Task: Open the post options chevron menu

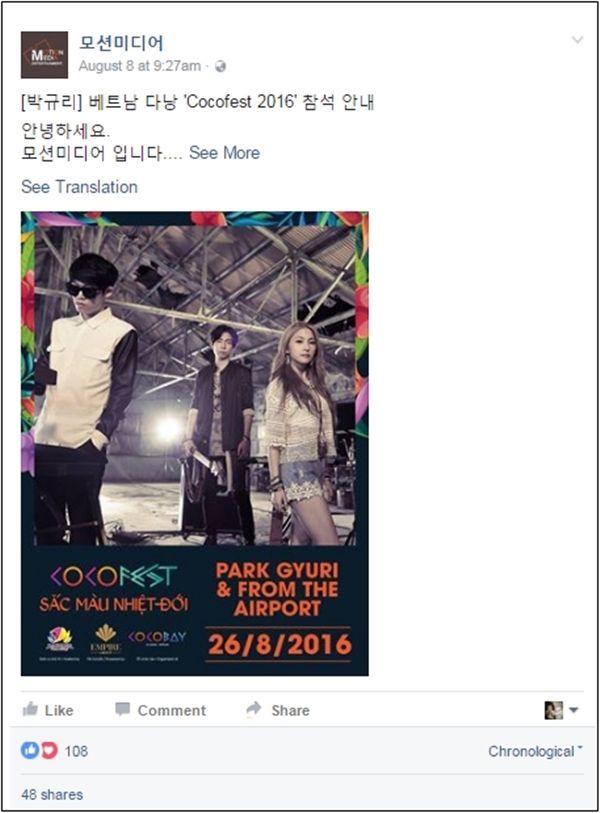Action: click(577, 40)
